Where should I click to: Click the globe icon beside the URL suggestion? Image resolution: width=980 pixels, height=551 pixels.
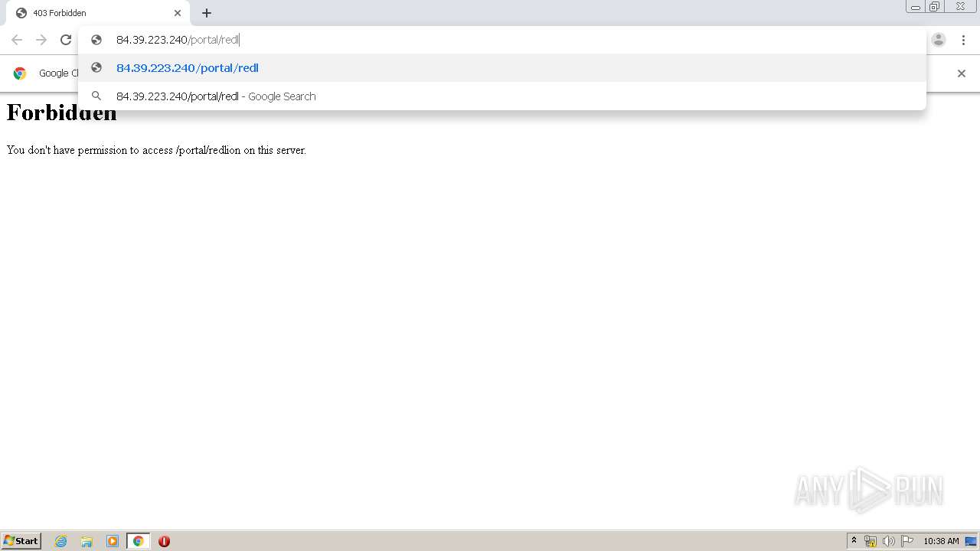96,68
